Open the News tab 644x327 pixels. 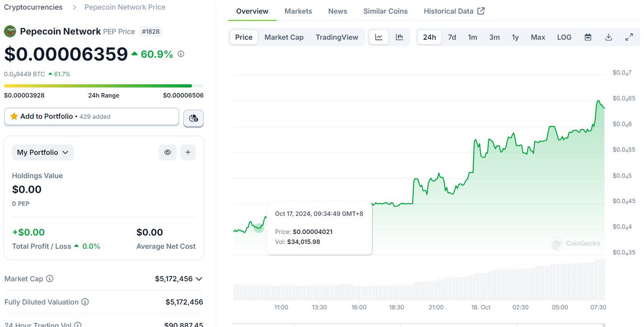338,11
